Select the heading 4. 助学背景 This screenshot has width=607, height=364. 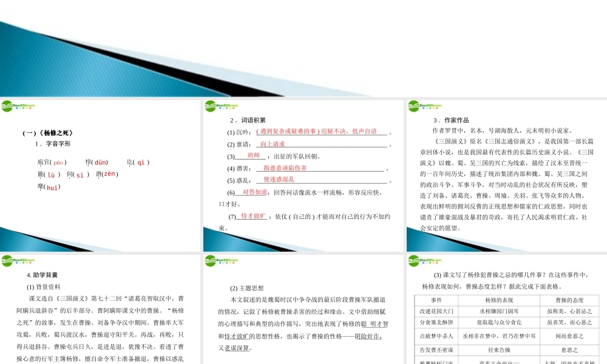(x=42, y=275)
